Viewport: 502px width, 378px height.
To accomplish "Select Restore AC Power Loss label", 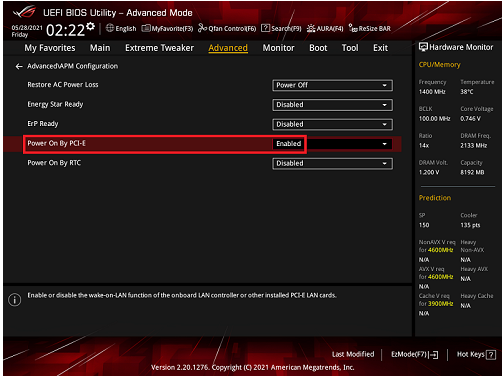I will (63, 85).
